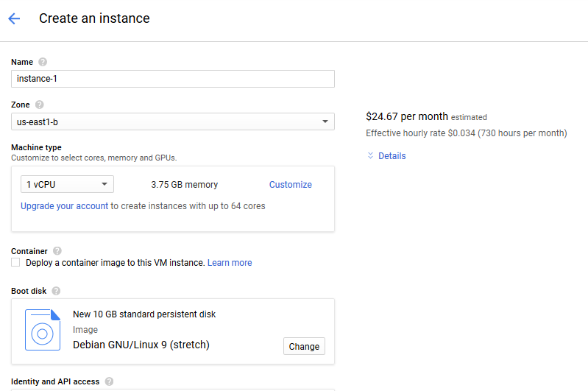The height and width of the screenshot is (391, 588).
Task: Follow the Upgrade your account link
Action: 64,206
